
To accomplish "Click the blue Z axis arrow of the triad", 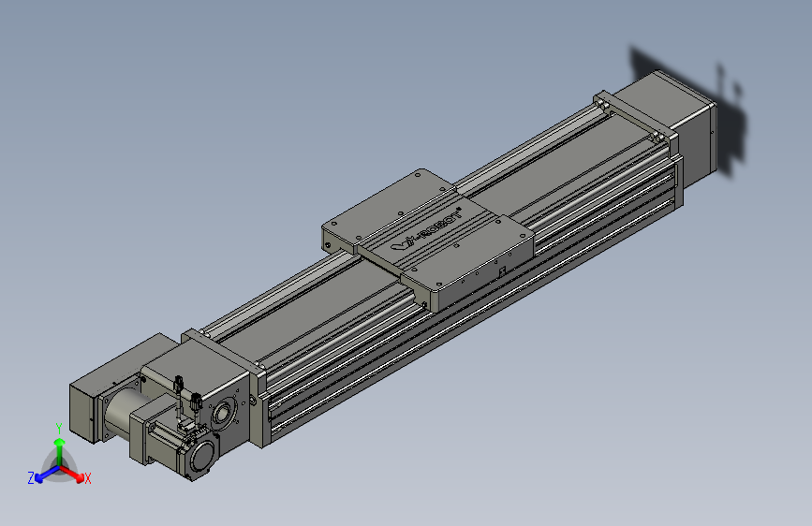I will (46, 475).
